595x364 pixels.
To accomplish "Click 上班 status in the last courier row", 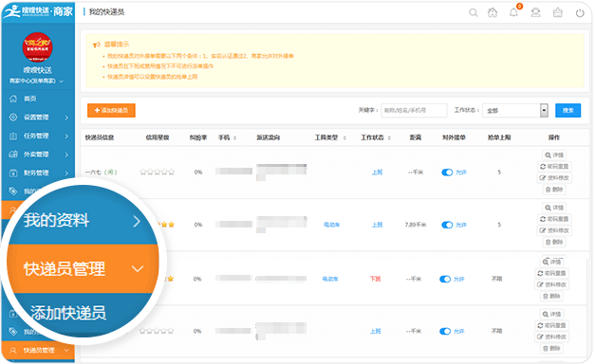I will click(x=376, y=332).
